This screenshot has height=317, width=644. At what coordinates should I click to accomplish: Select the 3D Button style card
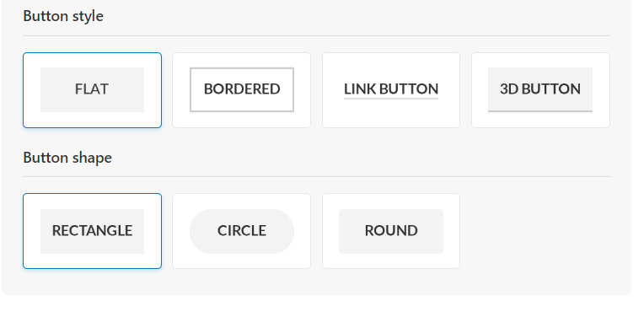(540, 90)
